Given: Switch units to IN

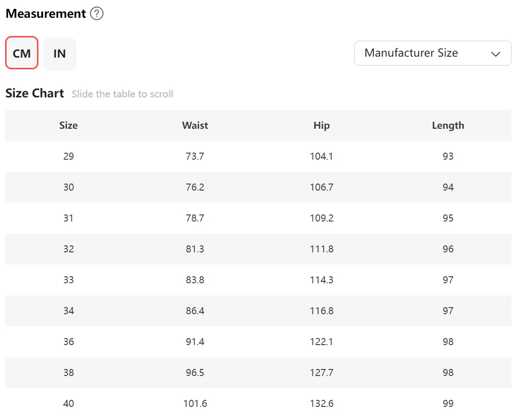Looking at the screenshot, I should coord(59,53).
